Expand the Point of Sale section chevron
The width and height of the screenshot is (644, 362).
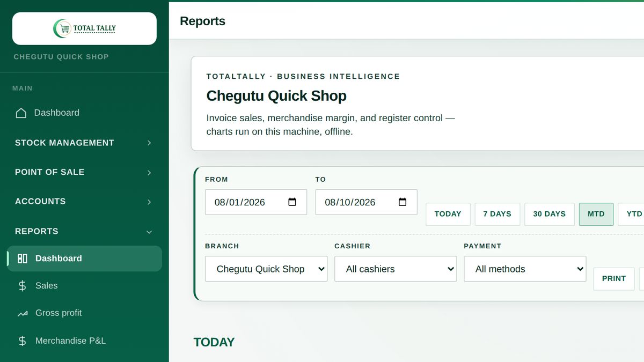(x=149, y=173)
